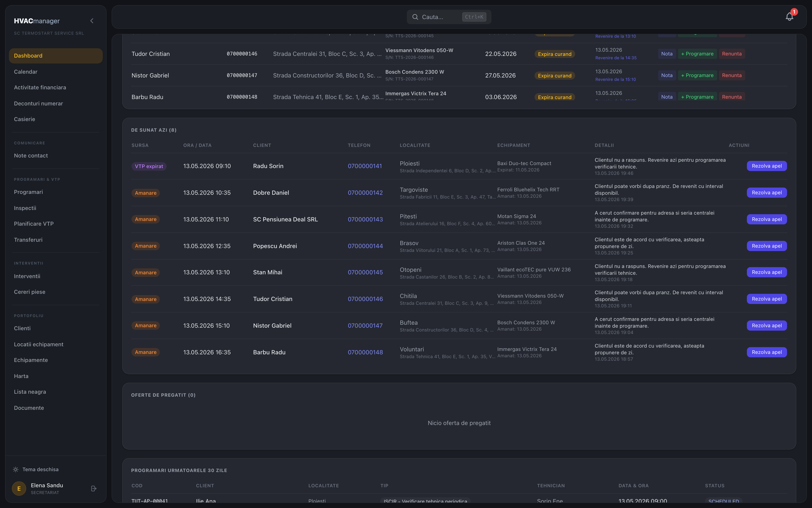812x508 pixels.
Task: Open the Dashboard menu item
Action: [56, 56]
